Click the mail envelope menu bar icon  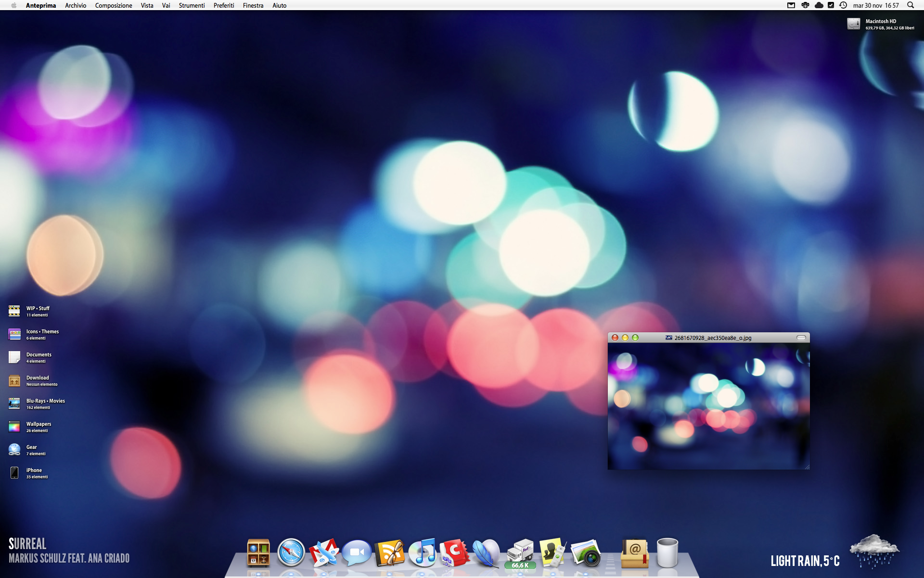click(x=791, y=5)
